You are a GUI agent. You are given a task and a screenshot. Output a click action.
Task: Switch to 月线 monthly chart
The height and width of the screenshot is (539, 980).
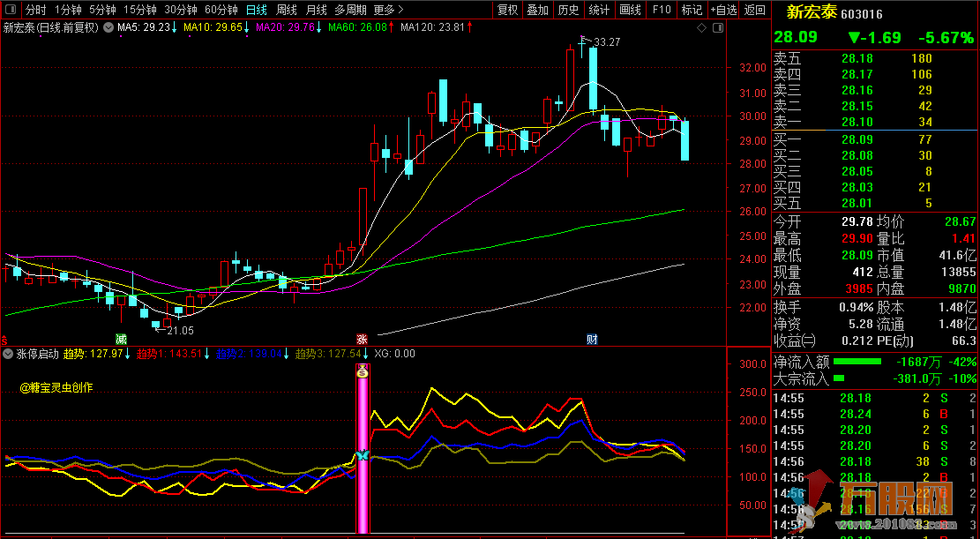click(x=317, y=10)
